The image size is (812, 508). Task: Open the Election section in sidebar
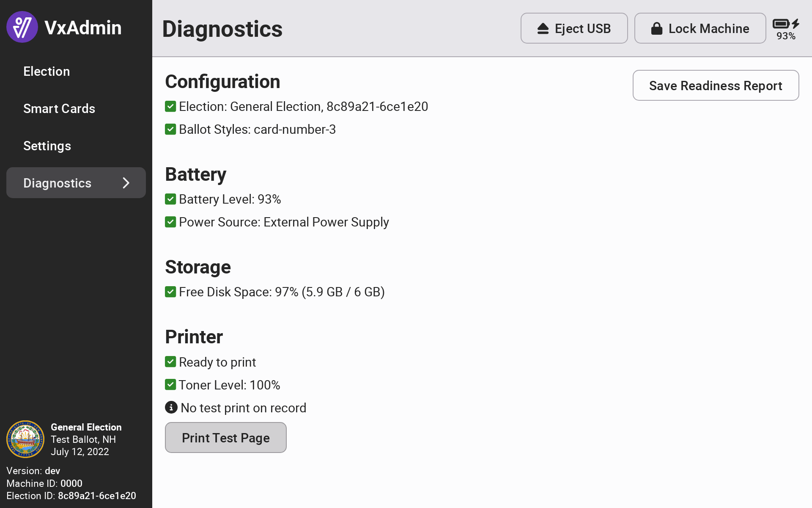pyautogui.click(x=47, y=71)
